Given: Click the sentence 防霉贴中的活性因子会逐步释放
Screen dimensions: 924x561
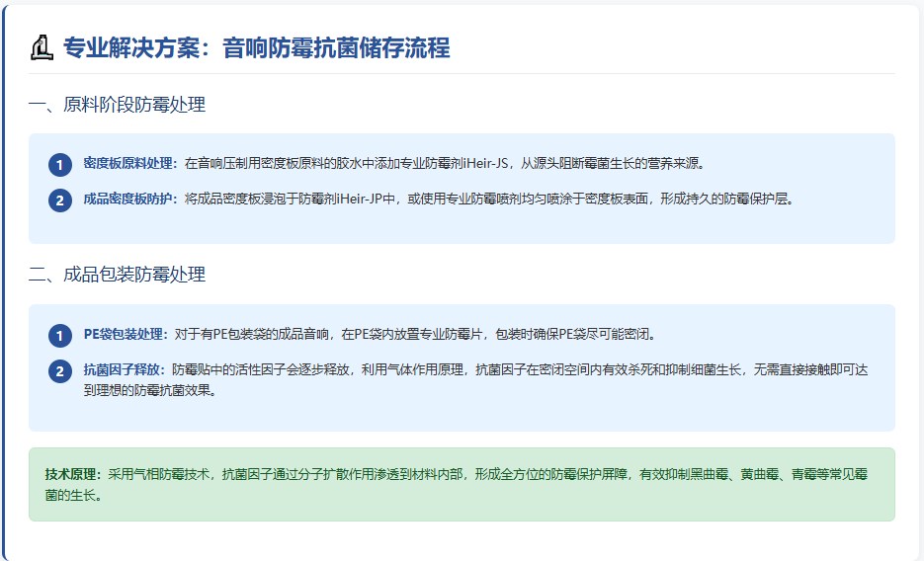Looking at the screenshot, I should (261, 369).
